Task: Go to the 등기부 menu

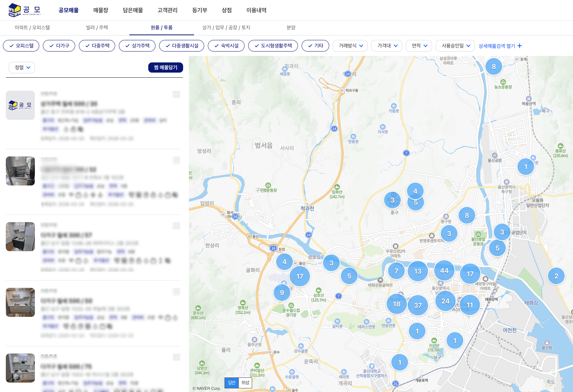Action: (x=199, y=10)
